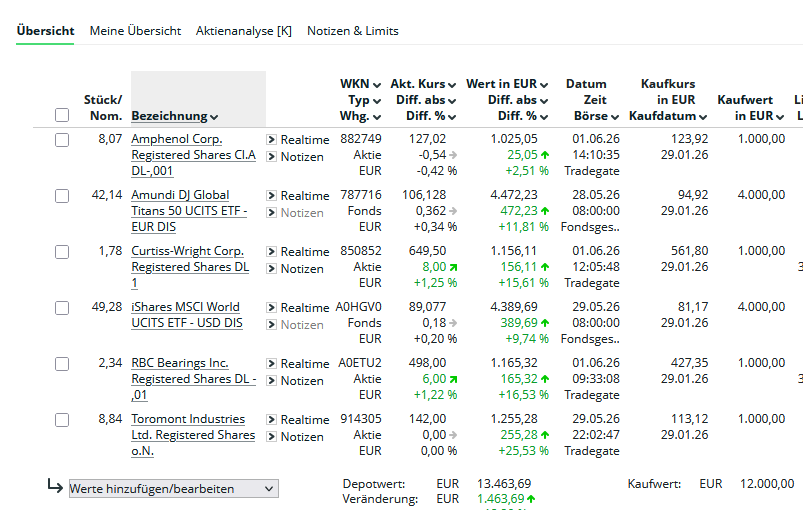
Task: Tick the checkbox for Amphenol Corp. row
Action: pyautogui.click(x=62, y=140)
